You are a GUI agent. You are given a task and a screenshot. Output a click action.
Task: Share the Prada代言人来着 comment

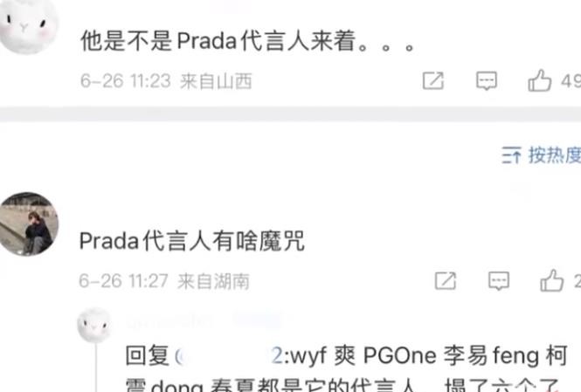[432, 80]
